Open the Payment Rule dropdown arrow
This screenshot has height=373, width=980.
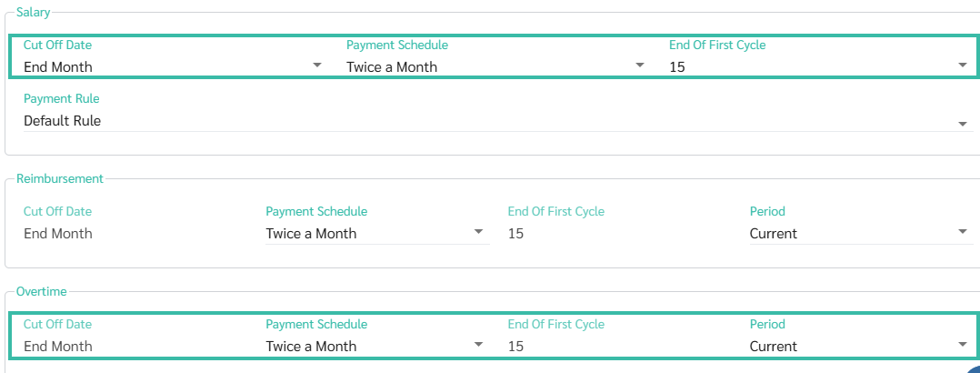coord(963,123)
